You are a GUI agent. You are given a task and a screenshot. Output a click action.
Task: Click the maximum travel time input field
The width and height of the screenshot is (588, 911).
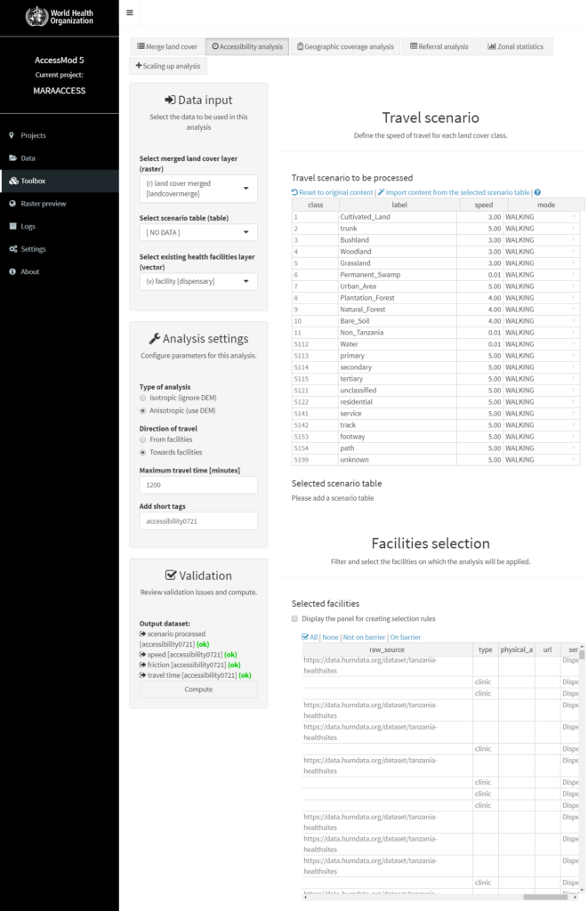pyautogui.click(x=198, y=485)
